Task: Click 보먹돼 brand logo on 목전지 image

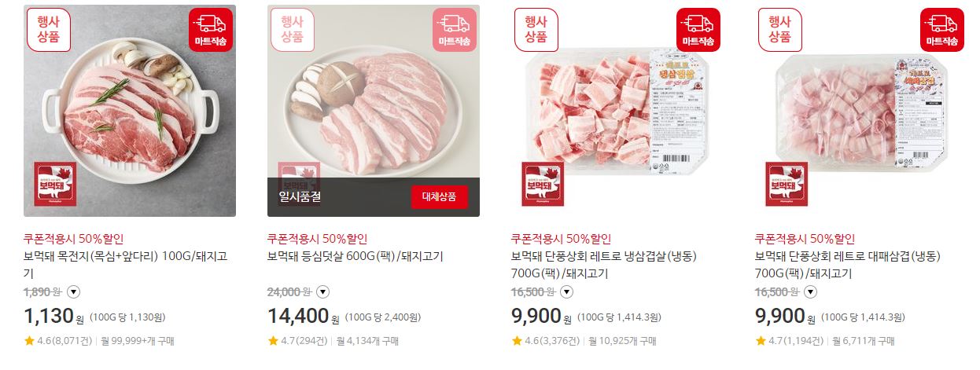Action: click(x=55, y=185)
